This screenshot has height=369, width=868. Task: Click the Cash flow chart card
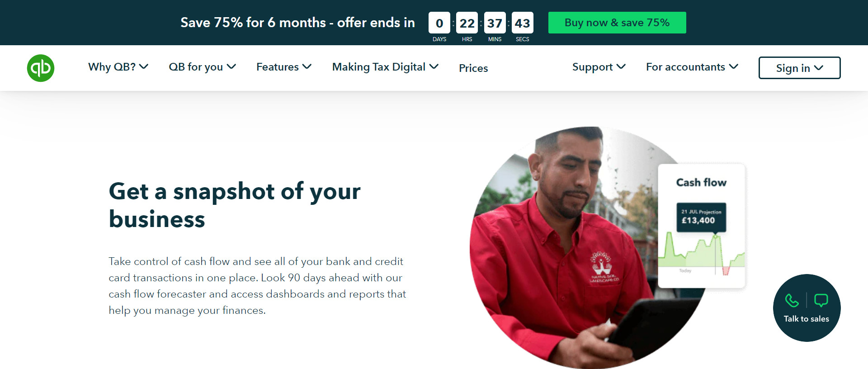click(701, 226)
